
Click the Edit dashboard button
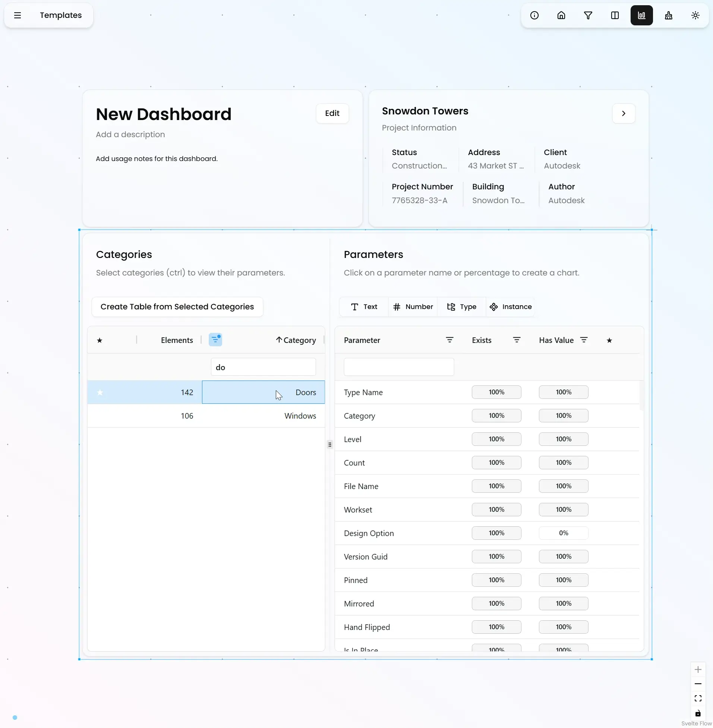pos(332,113)
